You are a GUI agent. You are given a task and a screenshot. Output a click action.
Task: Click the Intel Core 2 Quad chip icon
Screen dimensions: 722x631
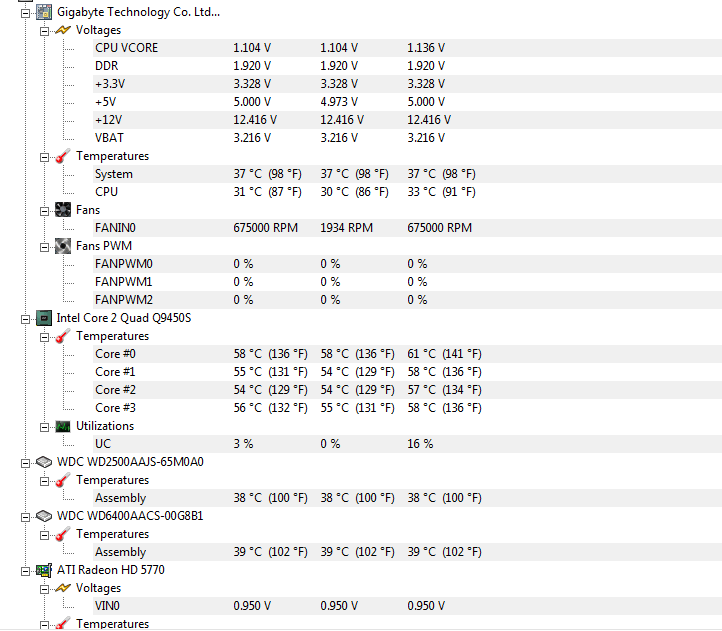pos(44,318)
